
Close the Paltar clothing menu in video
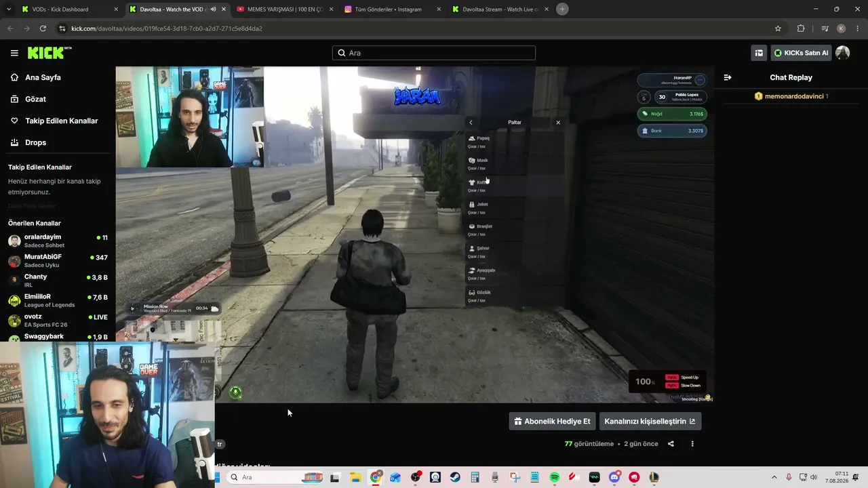pos(558,123)
